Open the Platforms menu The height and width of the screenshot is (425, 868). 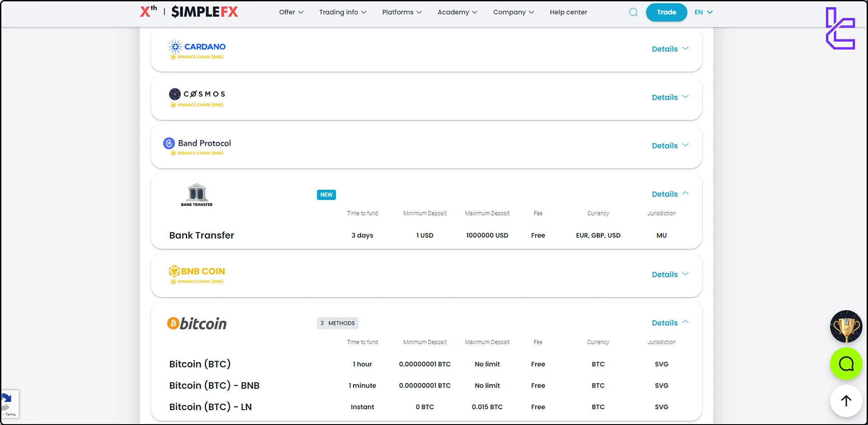pyautogui.click(x=402, y=12)
